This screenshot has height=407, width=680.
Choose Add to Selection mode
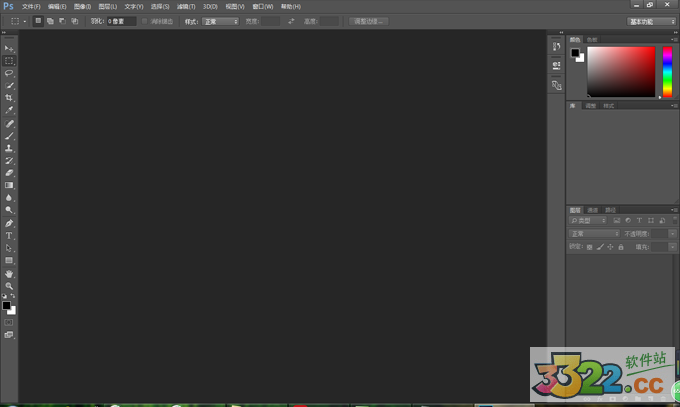(50, 21)
